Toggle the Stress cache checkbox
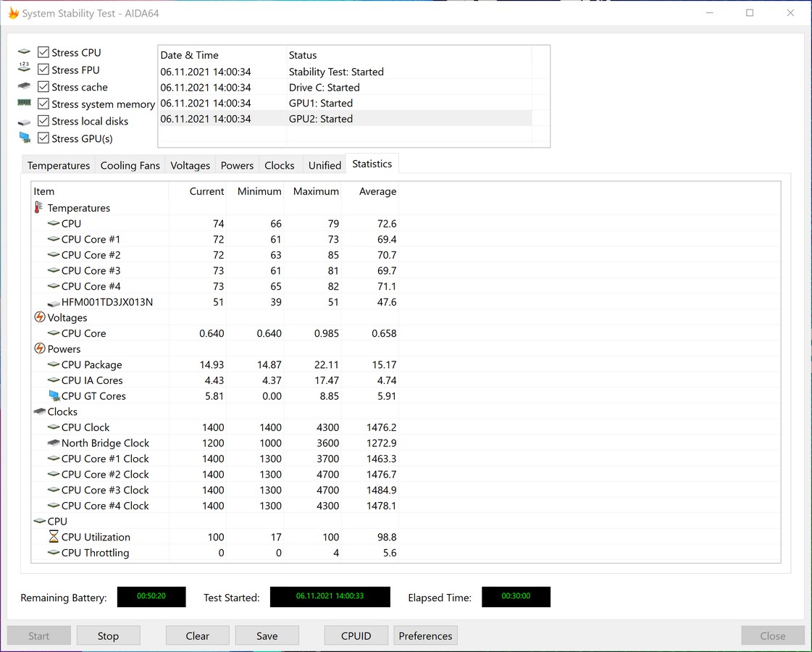This screenshot has height=652, width=812. tap(43, 86)
